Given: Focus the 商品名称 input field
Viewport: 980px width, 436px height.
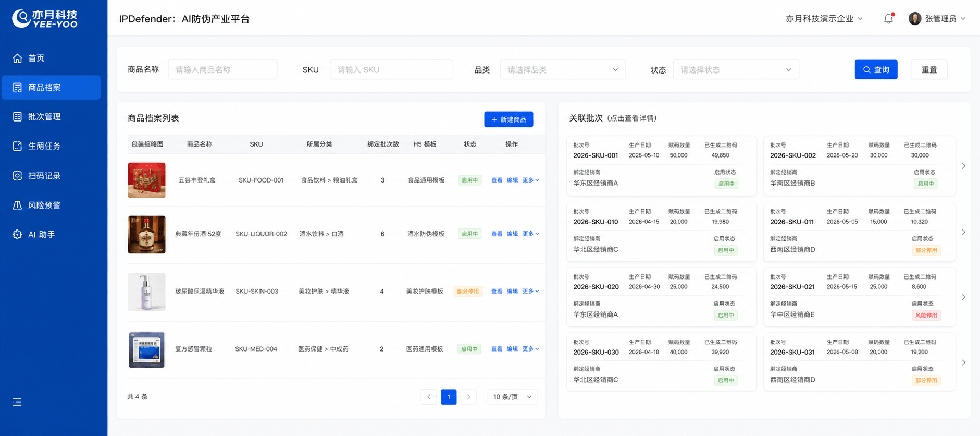Looking at the screenshot, I should (x=222, y=70).
